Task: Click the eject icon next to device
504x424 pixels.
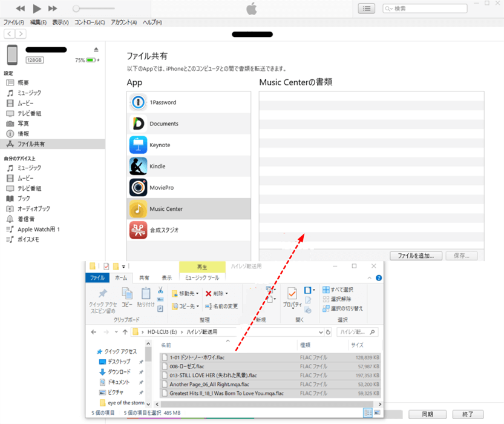Action: tap(96, 49)
